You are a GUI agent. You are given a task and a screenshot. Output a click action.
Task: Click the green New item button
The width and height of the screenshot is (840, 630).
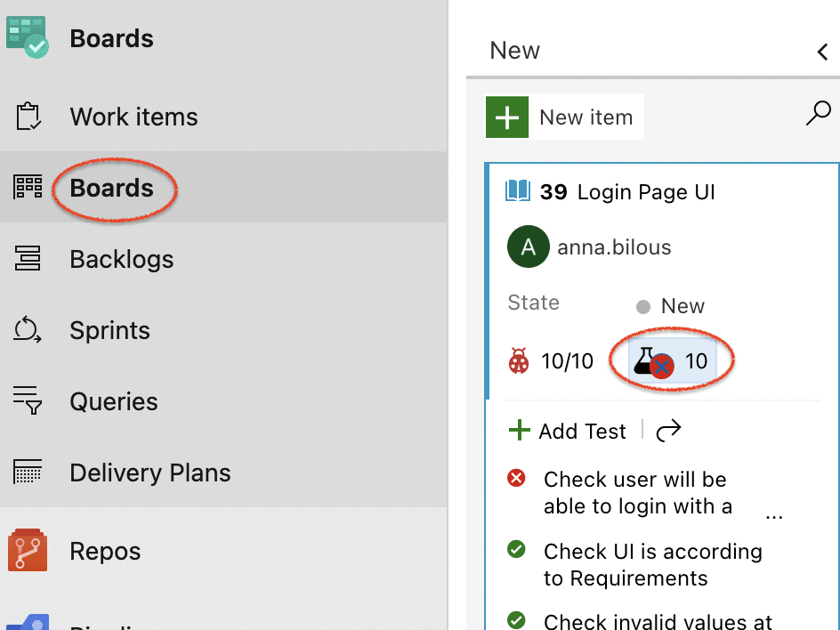565,117
